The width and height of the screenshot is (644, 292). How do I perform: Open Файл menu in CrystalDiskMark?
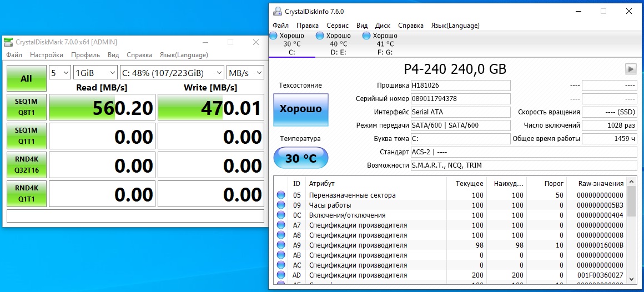click(14, 55)
